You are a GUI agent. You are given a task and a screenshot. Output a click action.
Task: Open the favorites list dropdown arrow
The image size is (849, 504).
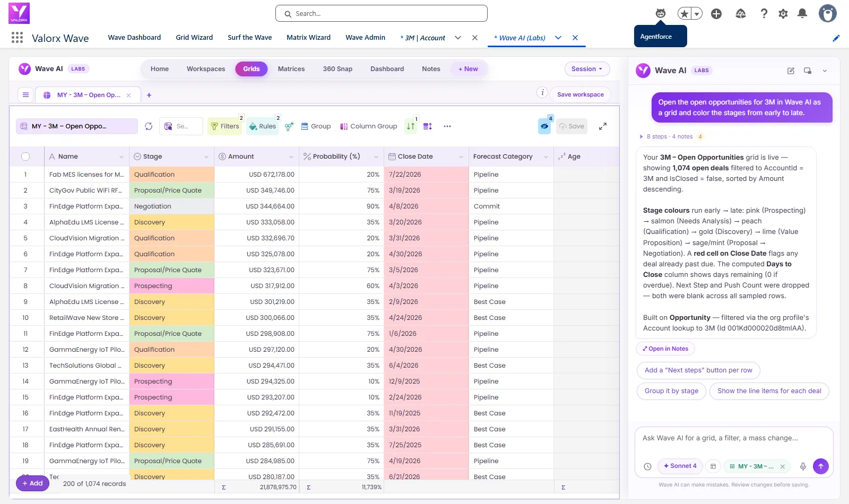(x=697, y=14)
